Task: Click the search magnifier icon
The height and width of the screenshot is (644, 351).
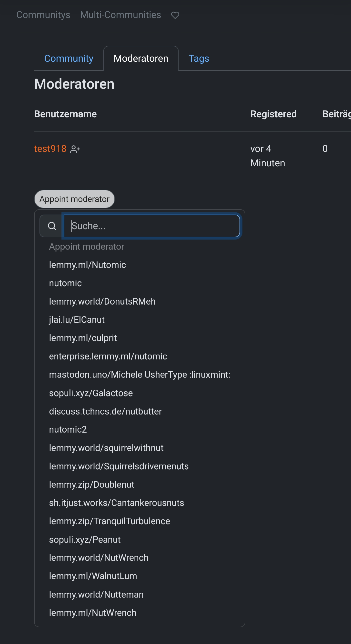Action: [x=52, y=226]
